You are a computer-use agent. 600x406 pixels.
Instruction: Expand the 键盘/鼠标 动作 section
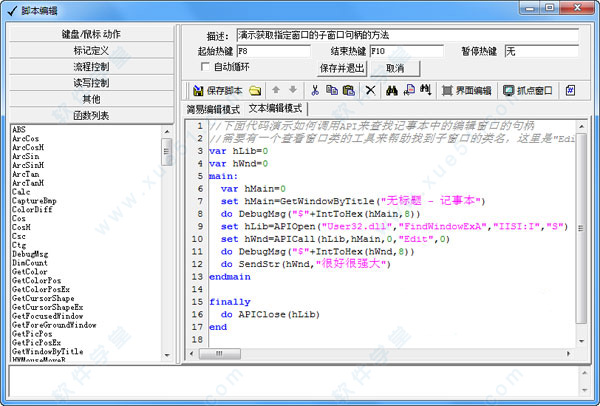(85, 34)
